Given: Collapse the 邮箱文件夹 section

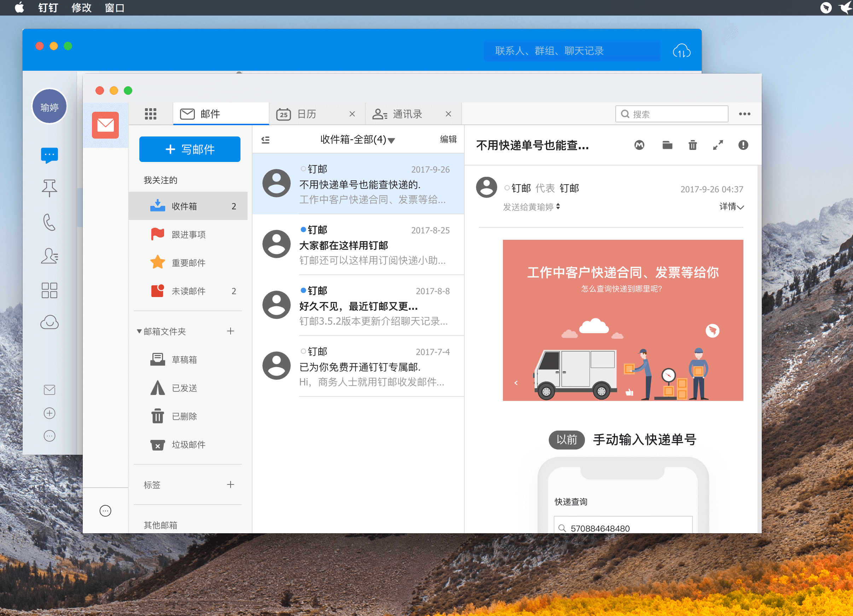Looking at the screenshot, I should (x=139, y=331).
